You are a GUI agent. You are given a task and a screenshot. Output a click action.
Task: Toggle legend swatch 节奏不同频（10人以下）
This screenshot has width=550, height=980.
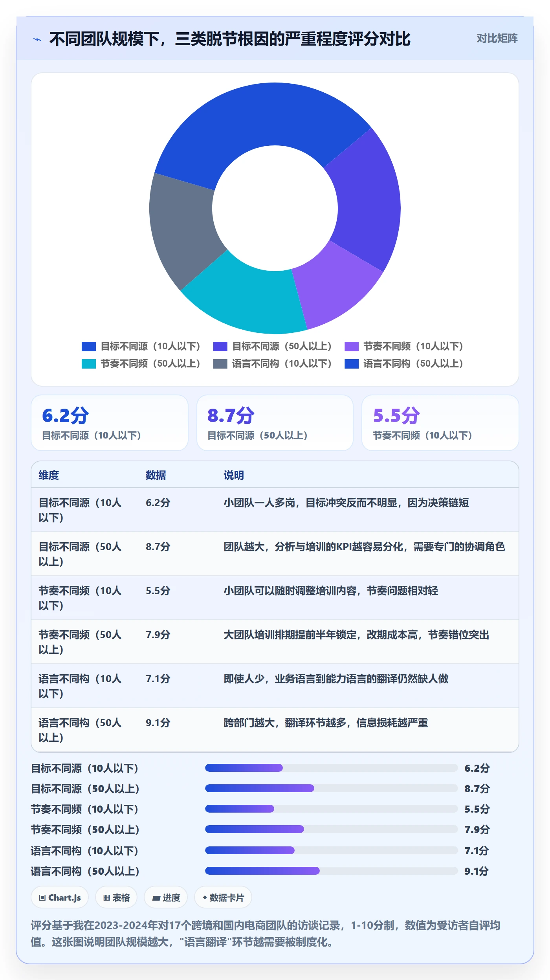pyautogui.click(x=352, y=347)
